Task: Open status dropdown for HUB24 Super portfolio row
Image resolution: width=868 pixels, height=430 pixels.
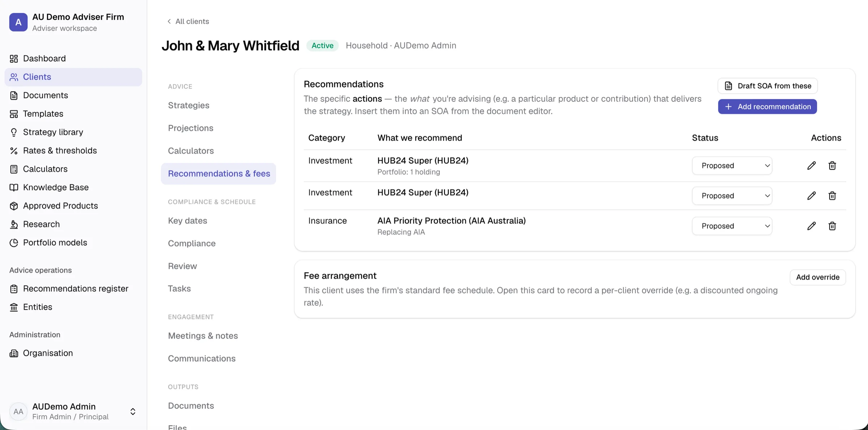Action: pyautogui.click(x=732, y=166)
